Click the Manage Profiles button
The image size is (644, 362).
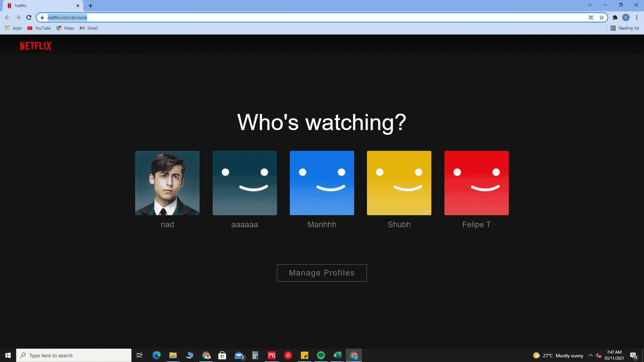[x=322, y=273]
